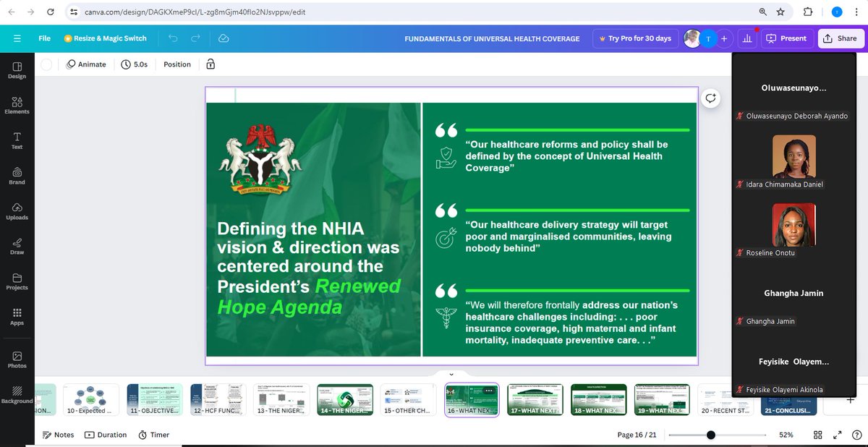Open the Canva hamburger main menu
Screen dimensions: 868x447
[x=17, y=38]
